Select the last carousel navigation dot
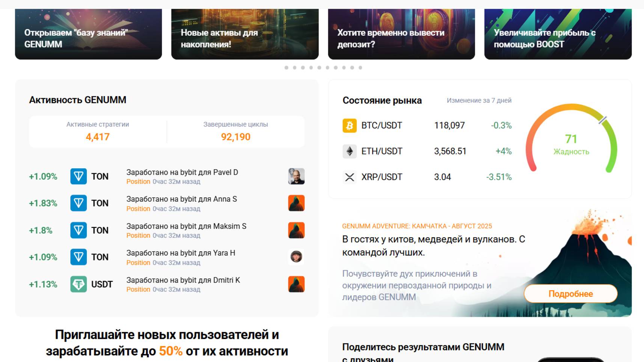Viewport: 644px width, 362px height. (360, 68)
